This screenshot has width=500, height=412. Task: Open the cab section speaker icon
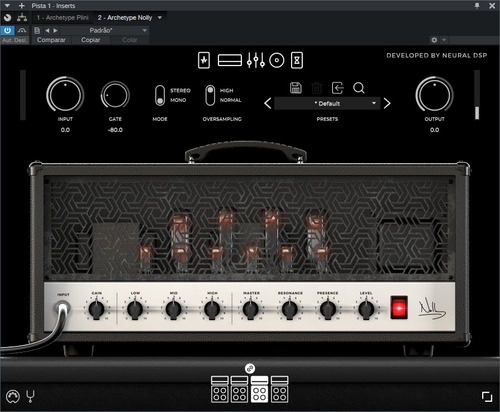click(x=277, y=61)
